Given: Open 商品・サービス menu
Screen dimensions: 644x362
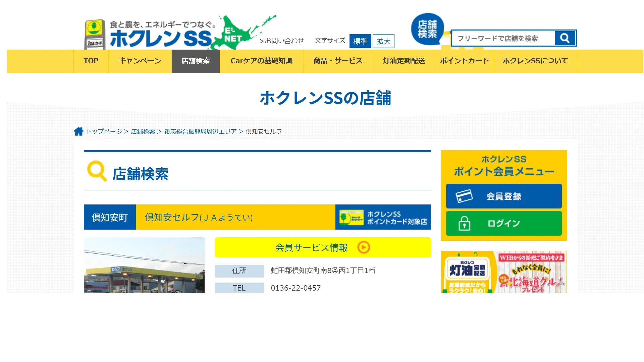Looking at the screenshot, I should [338, 61].
